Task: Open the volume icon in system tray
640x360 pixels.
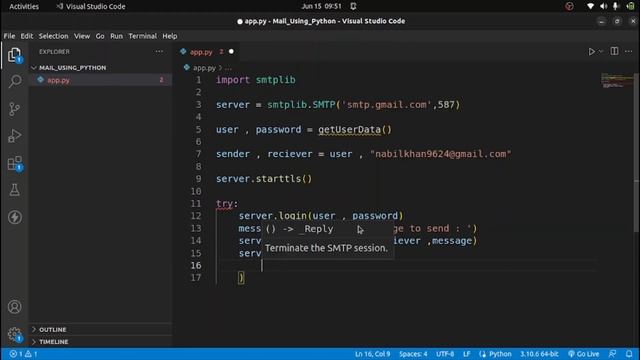Action: click(603, 7)
